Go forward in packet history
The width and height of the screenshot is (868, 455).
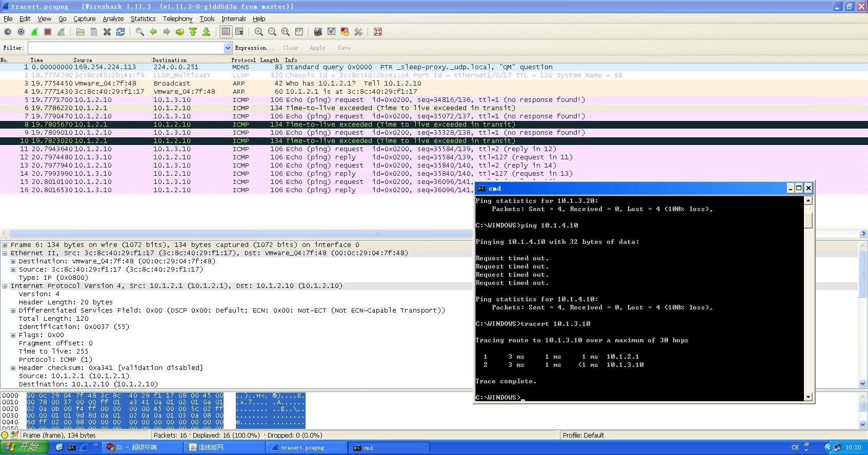pos(167,32)
